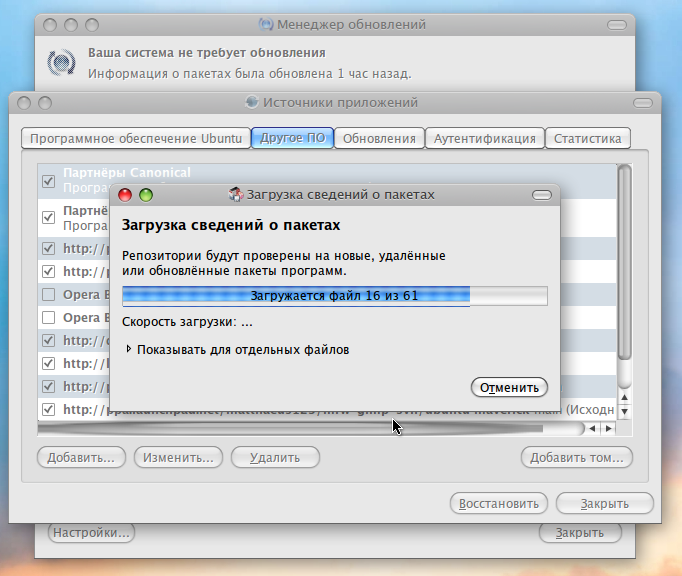Viewport: 682px width, 576px height.
Task: Click the scroll right arrow of sources list
Action: [608, 429]
